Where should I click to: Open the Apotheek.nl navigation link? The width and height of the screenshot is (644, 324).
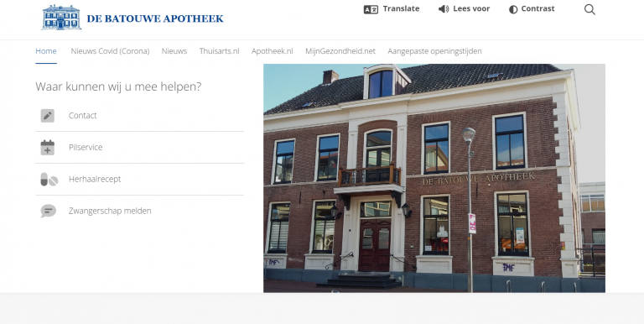click(x=273, y=51)
